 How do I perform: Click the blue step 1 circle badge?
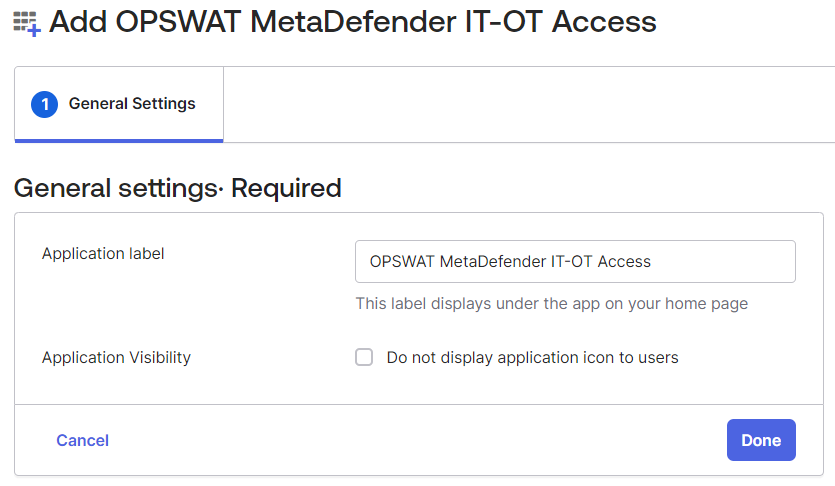[x=45, y=104]
